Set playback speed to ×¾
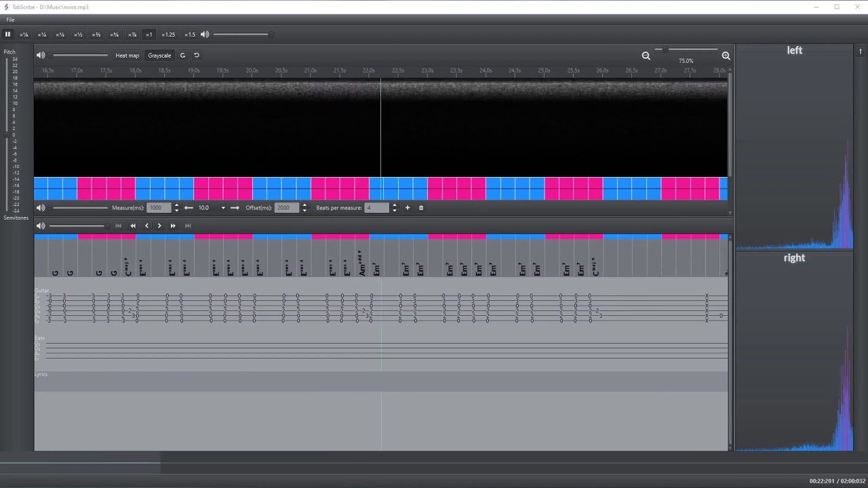This screenshot has height=488, width=868. click(x=114, y=35)
